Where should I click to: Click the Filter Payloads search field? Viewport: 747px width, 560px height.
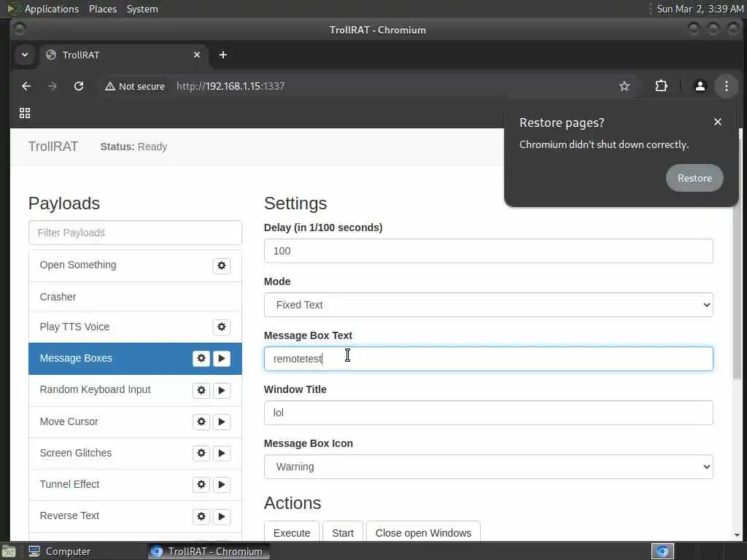click(x=135, y=233)
